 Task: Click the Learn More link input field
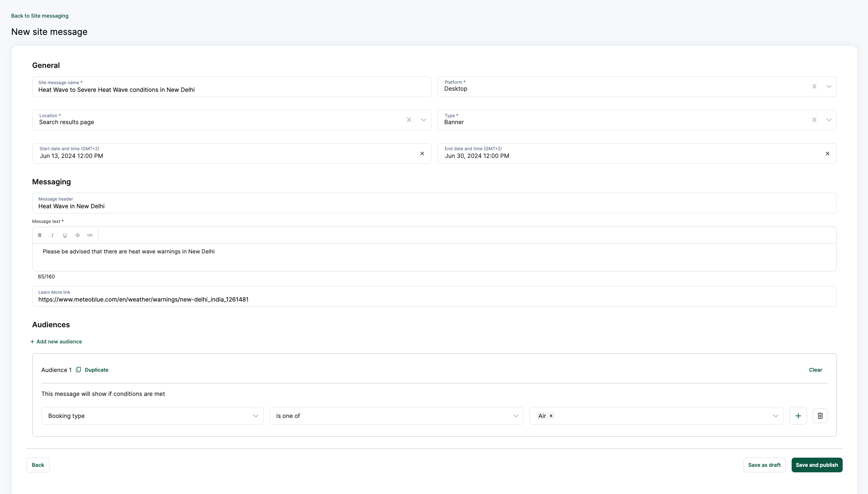pos(434,299)
